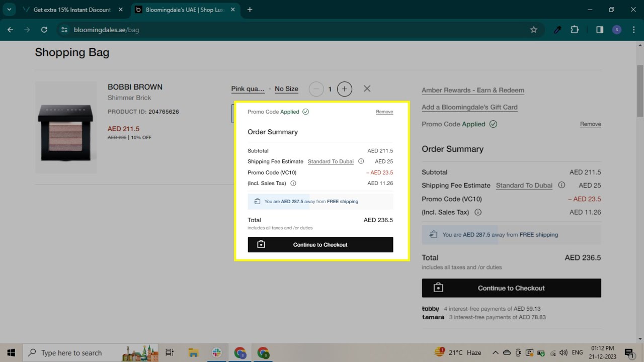Click 'Remove' link under the gift card link

coord(591,124)
